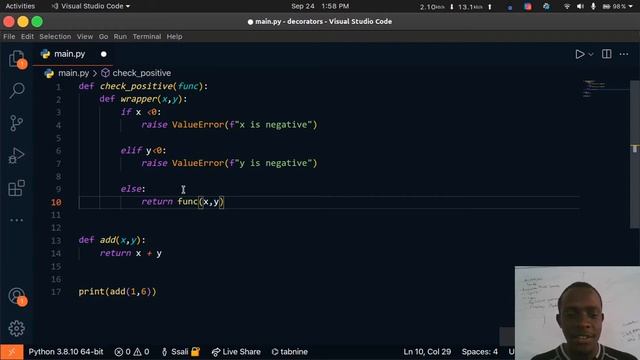This screenshot has width=640, height=360.
Task: Click the else keyword on line 9
Action: 131,189
